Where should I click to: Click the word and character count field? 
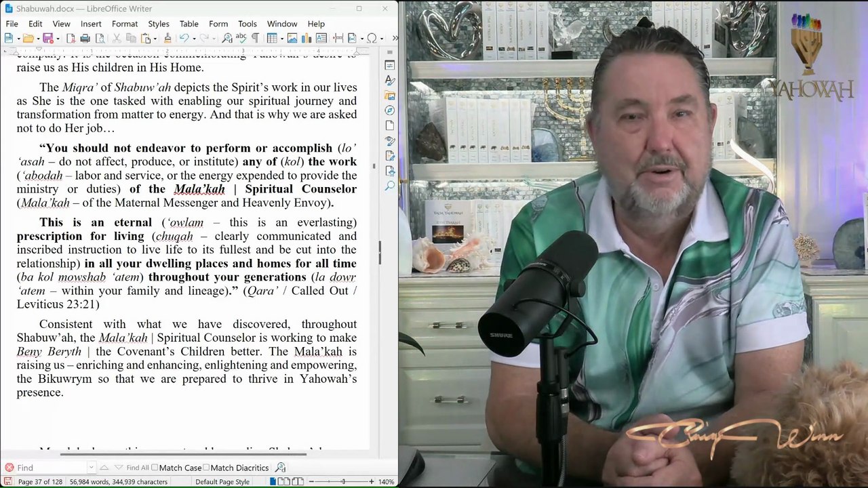coord(119,482)
